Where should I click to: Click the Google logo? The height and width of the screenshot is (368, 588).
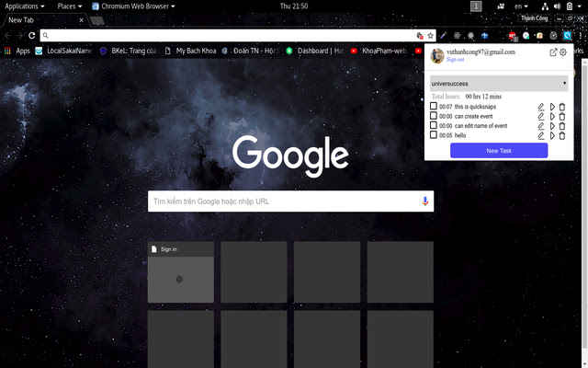point(290,155)
